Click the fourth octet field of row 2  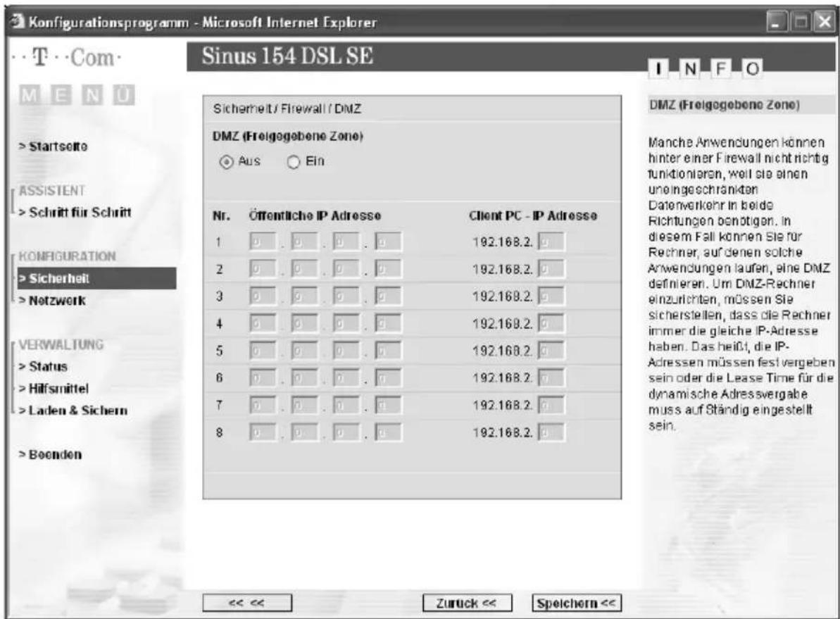[388, 268]
